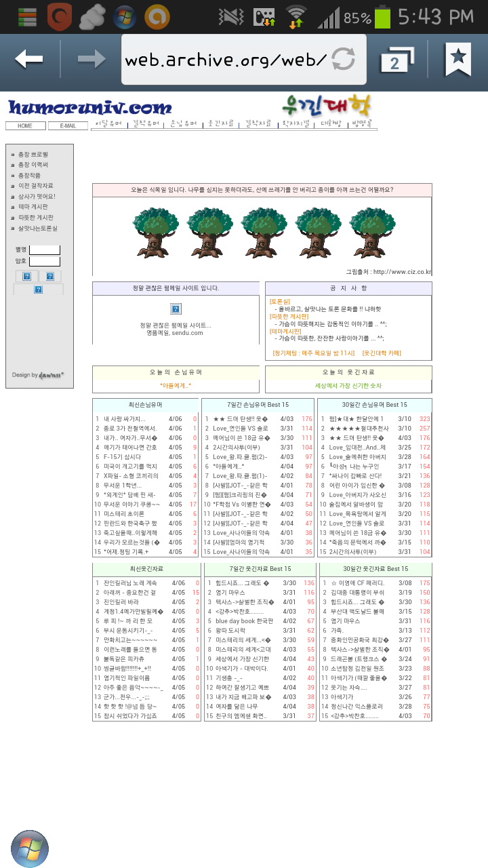The image size is (488, 868).
Task: Focus the 별명 nickname input field
Action: pos(45,250)
